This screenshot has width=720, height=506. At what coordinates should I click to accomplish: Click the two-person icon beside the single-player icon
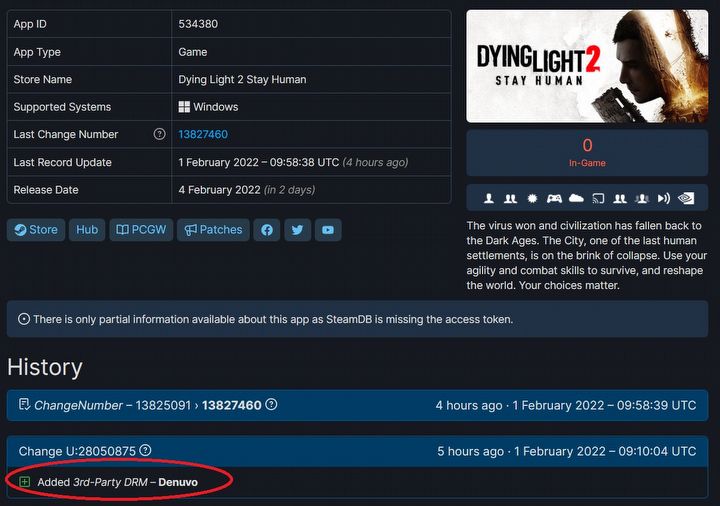[x=510, y=198]
